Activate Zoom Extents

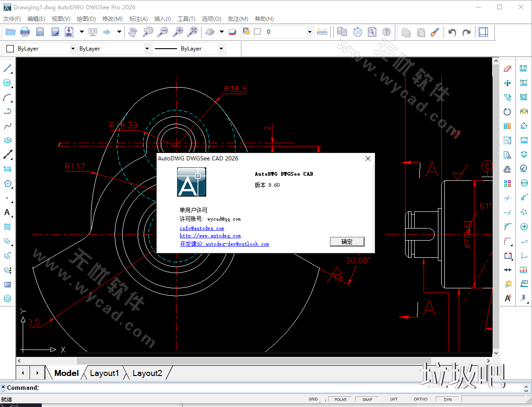(x=193, y=32)
